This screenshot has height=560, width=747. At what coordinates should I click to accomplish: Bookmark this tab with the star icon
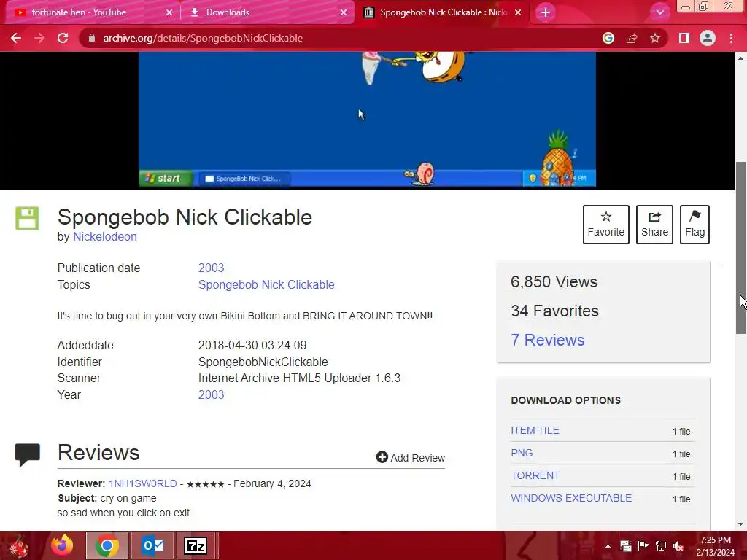point(655,38)
